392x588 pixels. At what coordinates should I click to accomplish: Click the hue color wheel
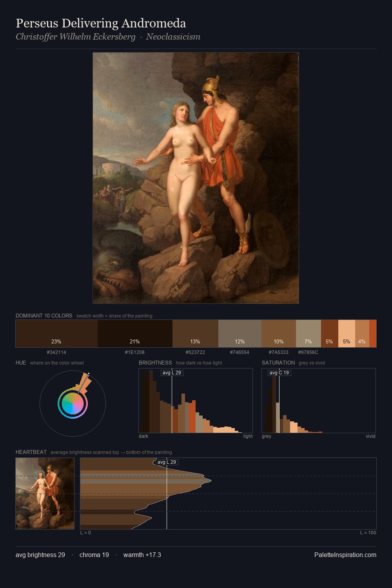coord(73,404)
